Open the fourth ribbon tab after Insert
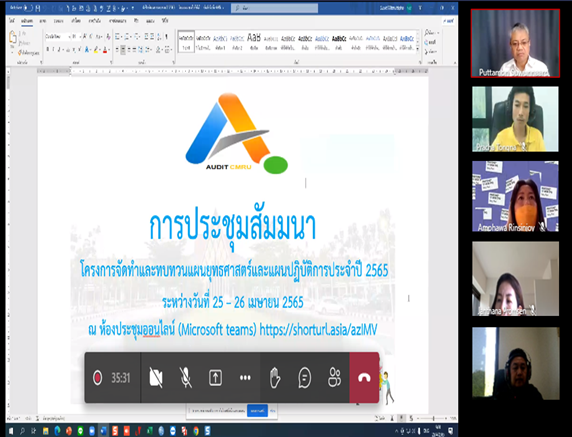The width and height of the screenshot is (572, 437). click(58, 21)
